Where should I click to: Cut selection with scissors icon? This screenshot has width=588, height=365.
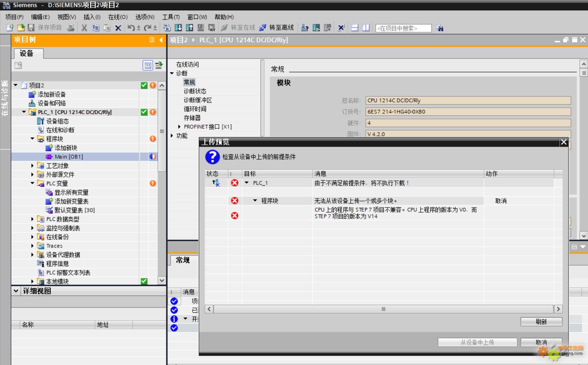tap(84, 28)
